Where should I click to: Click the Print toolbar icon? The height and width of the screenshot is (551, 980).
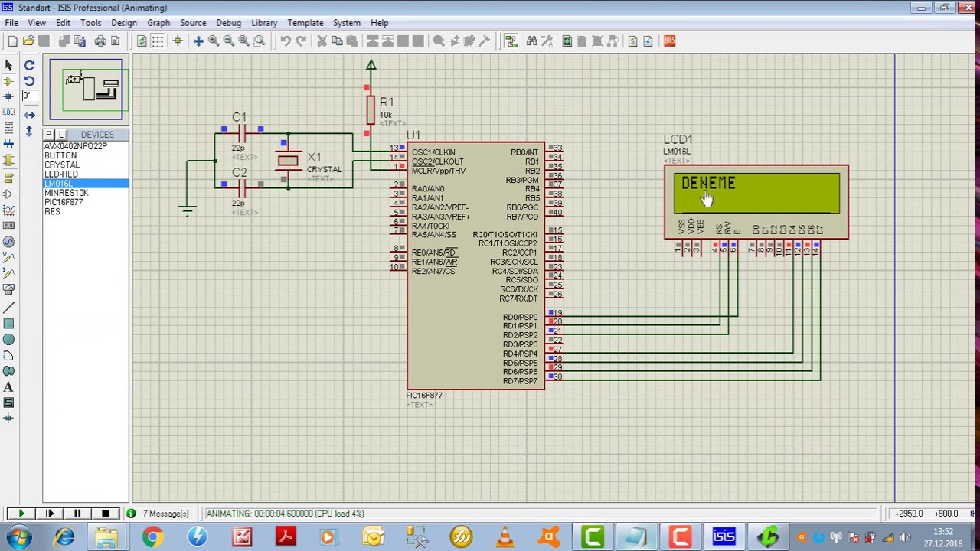[100, 41]
